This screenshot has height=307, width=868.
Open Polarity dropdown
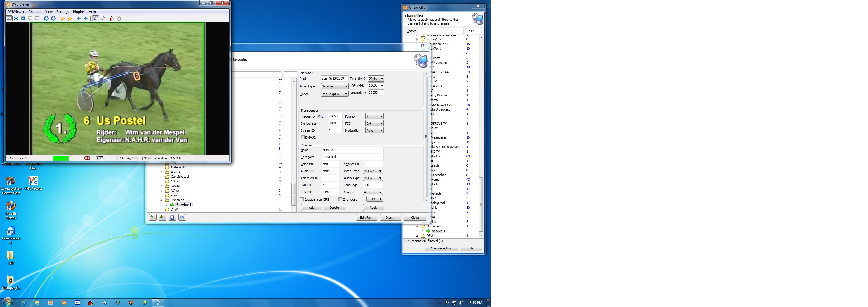pyautogui.click(x=374, y=116)
